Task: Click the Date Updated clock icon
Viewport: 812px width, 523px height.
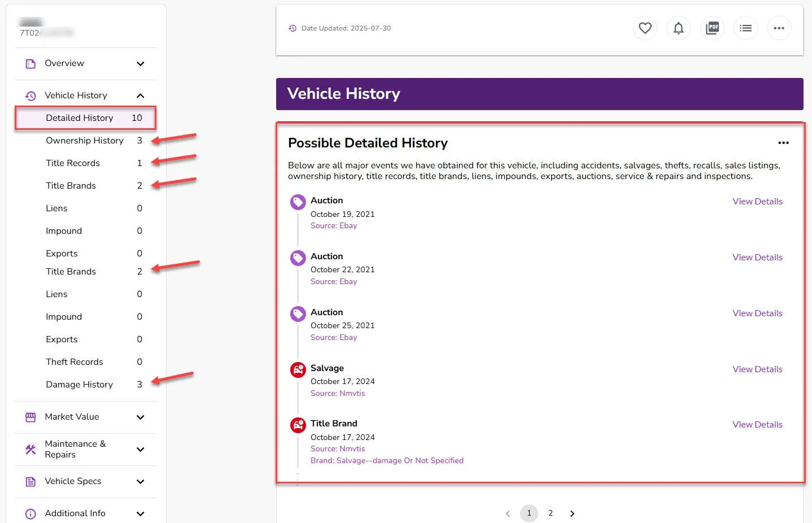Action: click(x=293, y=28)
